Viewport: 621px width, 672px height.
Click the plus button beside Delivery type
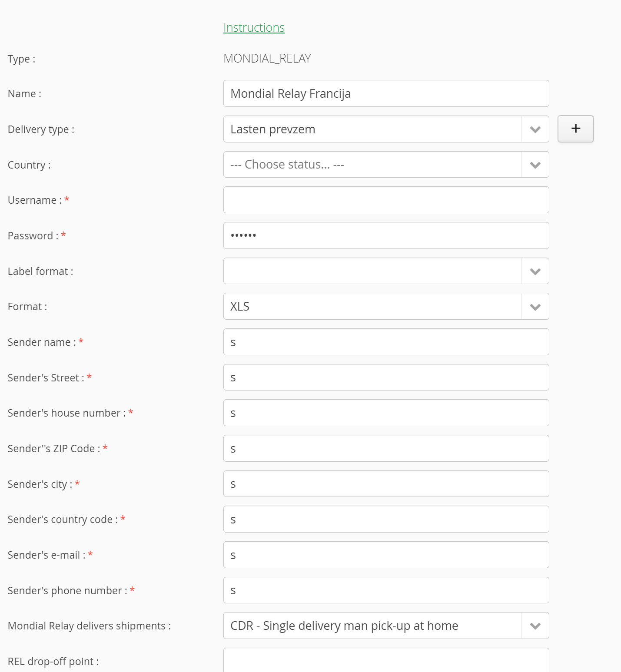(576, 129)
